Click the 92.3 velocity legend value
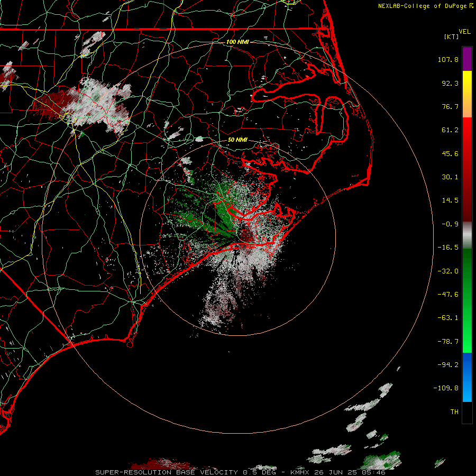The image size is (476, 476). [450, 83]
